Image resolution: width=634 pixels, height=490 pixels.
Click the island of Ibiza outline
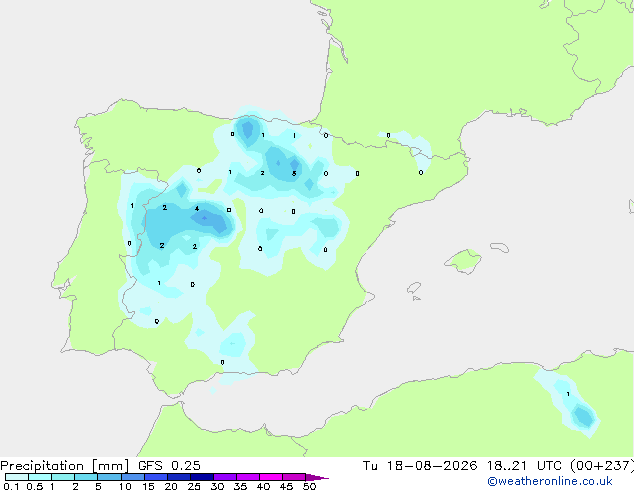(414, 288)
